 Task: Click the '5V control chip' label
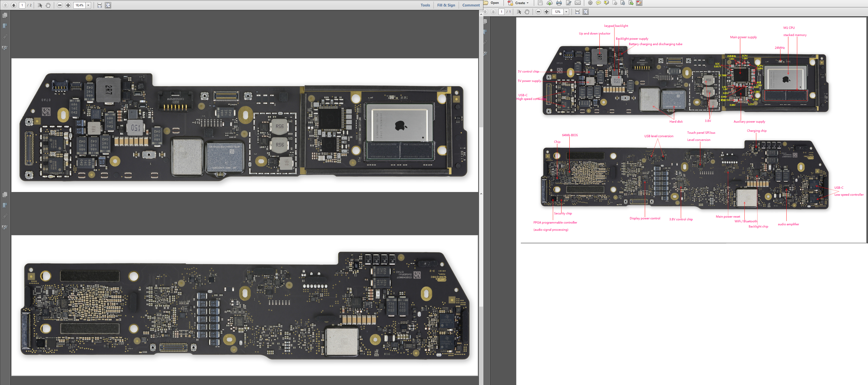click(528, 72)
